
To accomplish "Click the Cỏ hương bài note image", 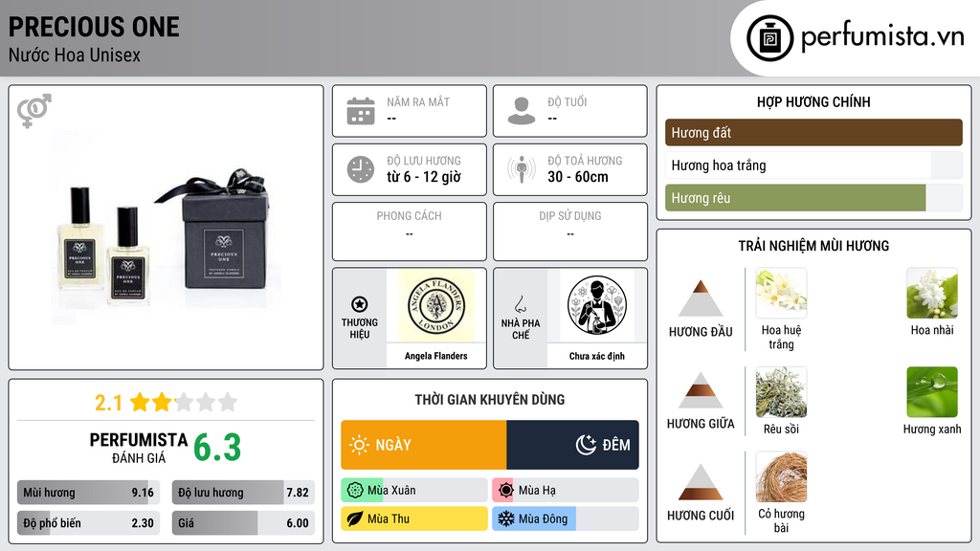I will pos(781,476).
